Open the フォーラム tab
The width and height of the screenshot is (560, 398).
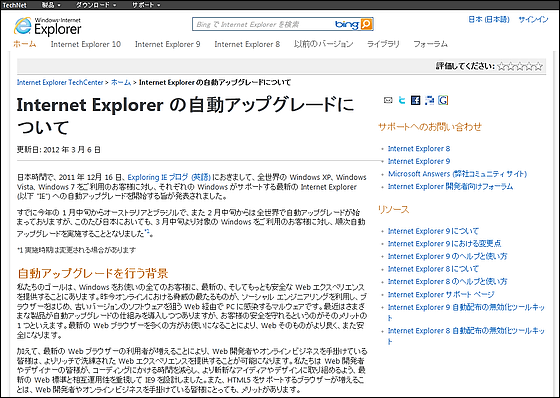430,44
